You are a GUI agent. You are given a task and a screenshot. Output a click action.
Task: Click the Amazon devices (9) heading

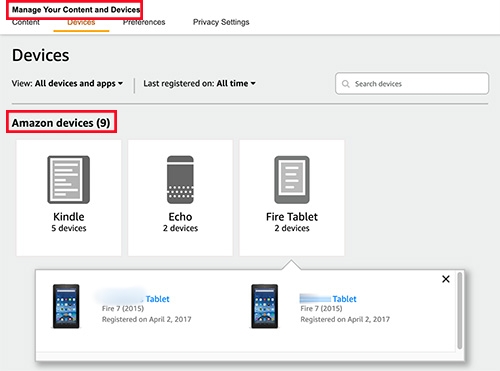(61, 123)
